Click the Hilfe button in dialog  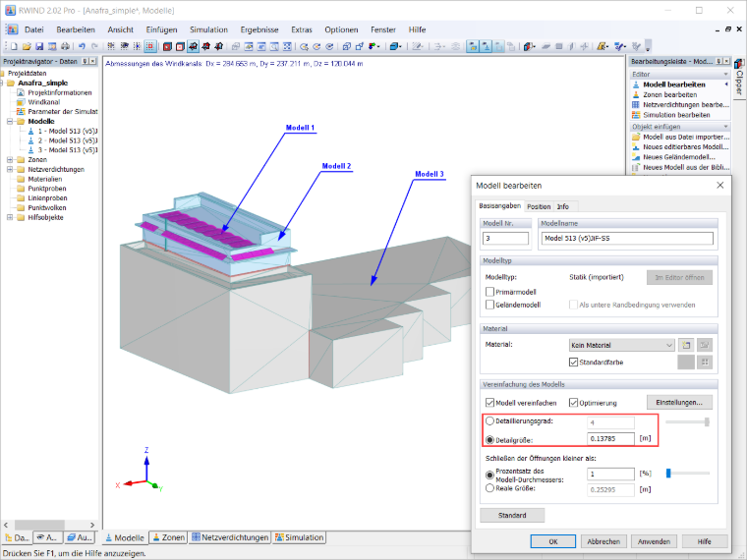coord(705,541)
